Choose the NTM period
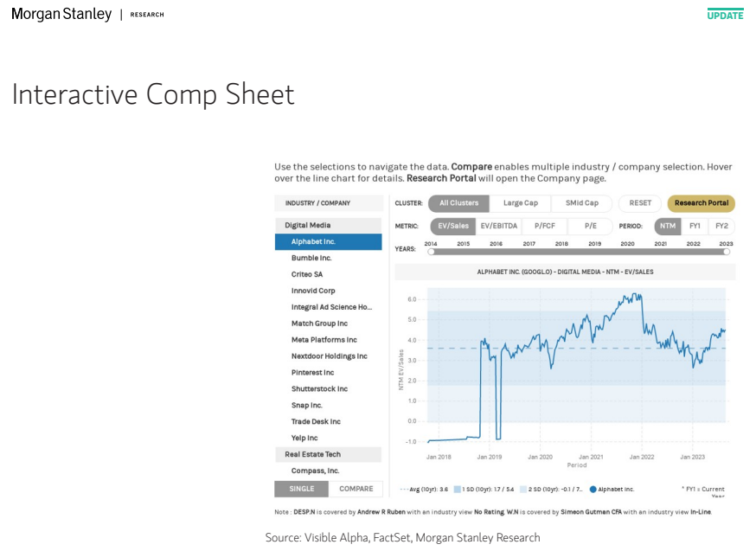 [x=668, y=226]
